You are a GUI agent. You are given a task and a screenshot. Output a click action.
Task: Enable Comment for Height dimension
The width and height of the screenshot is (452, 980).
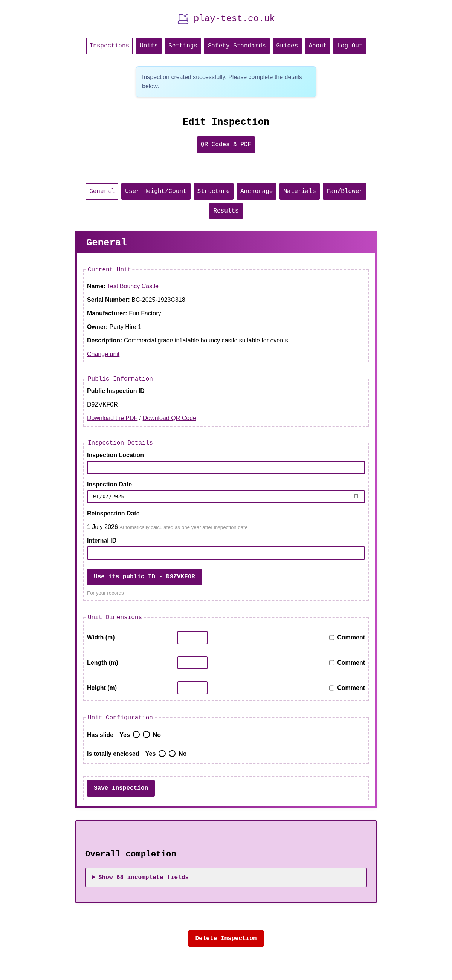[331, 688]
